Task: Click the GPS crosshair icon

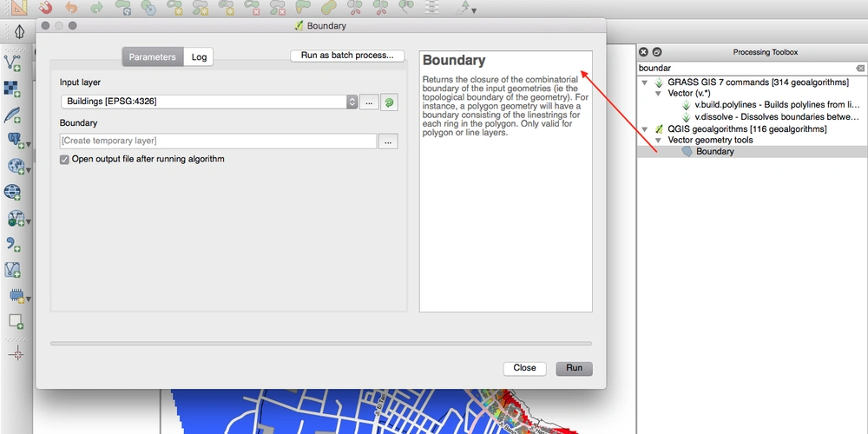Action: tap(16, 353)
